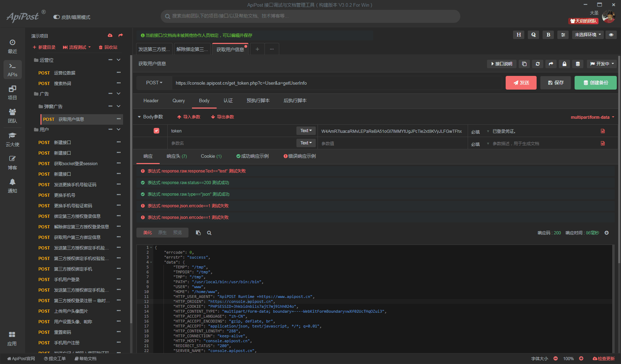Click 新建目录 new directory button
This screenshot has height=364, width=621.
pos(44,47)
